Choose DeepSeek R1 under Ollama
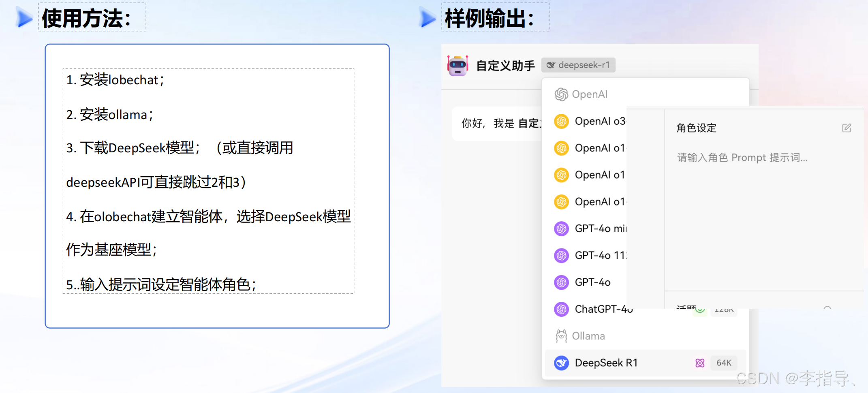868x393 pixels. tap(646, 363)
